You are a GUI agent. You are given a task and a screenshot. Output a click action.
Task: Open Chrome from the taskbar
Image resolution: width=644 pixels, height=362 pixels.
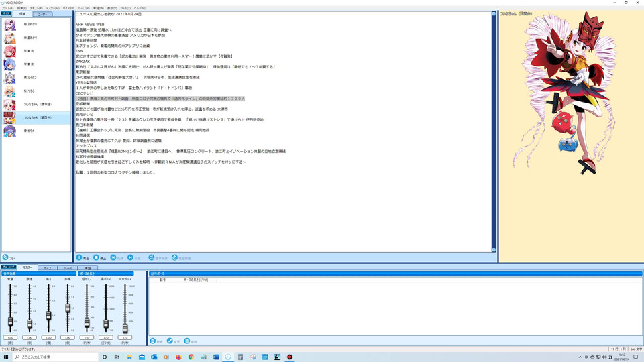point(191,357)
